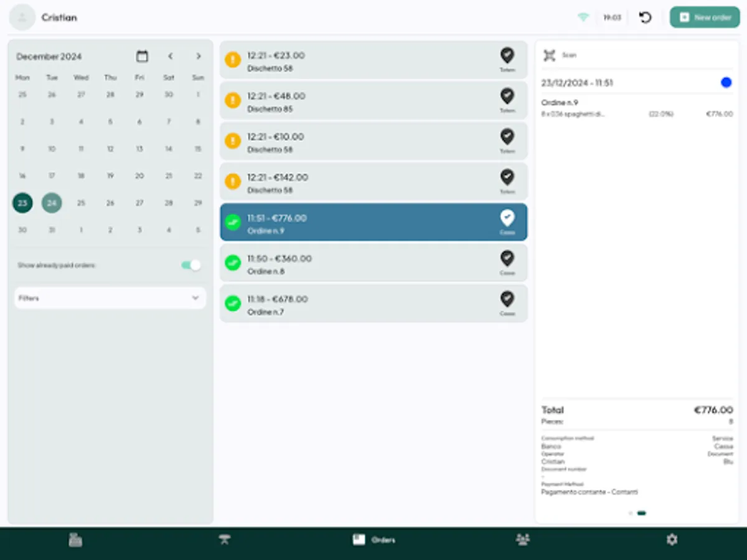Open the calendar picker icon next to December 2024
This screenshot has width=747, height=560.
tap(142, 56)
